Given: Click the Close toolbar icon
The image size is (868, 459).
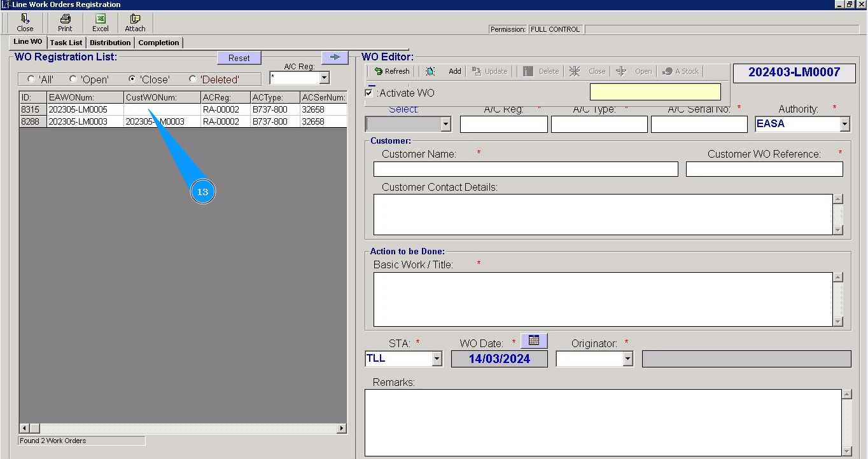Looking at the screenshot, I should (x=25, y=23).
